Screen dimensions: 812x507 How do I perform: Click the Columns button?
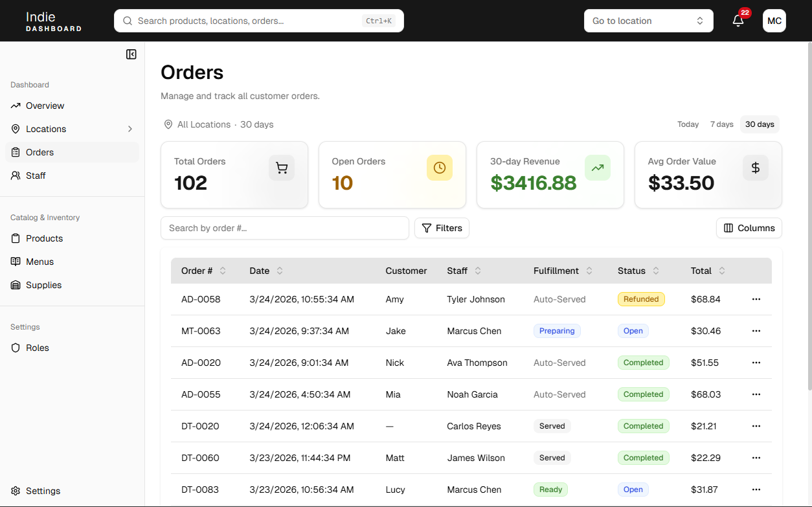(749, 228)
